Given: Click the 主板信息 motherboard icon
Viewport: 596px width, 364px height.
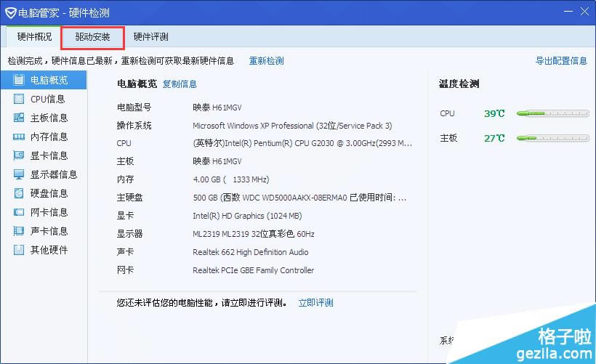Looking at the screenshot, I should (19, 118).
